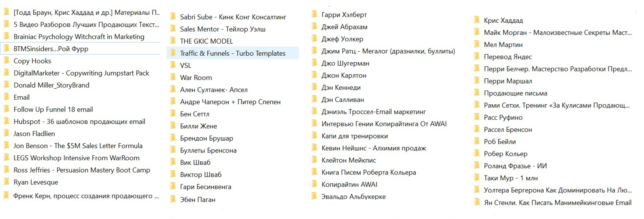Click the folder icon next to Эбен Паган

click(173, 199)
